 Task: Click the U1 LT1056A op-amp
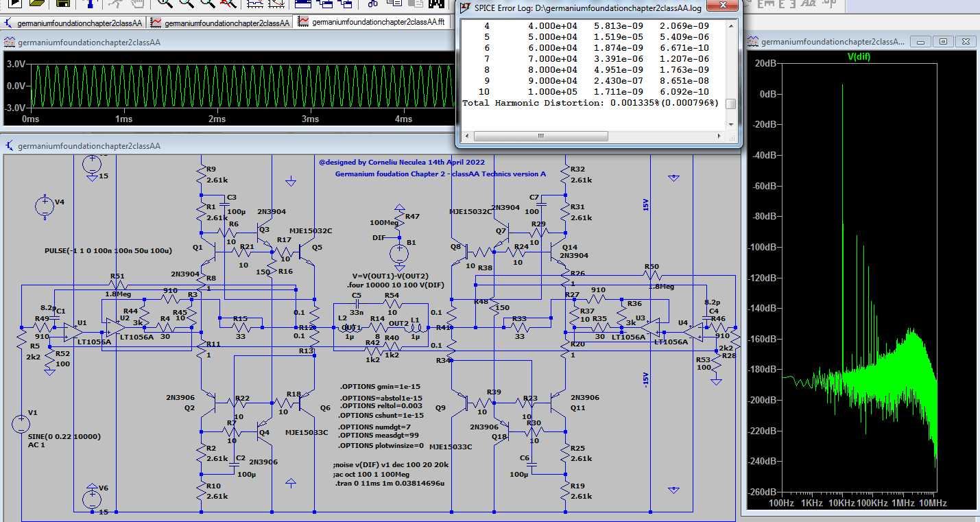click(73, 331)
